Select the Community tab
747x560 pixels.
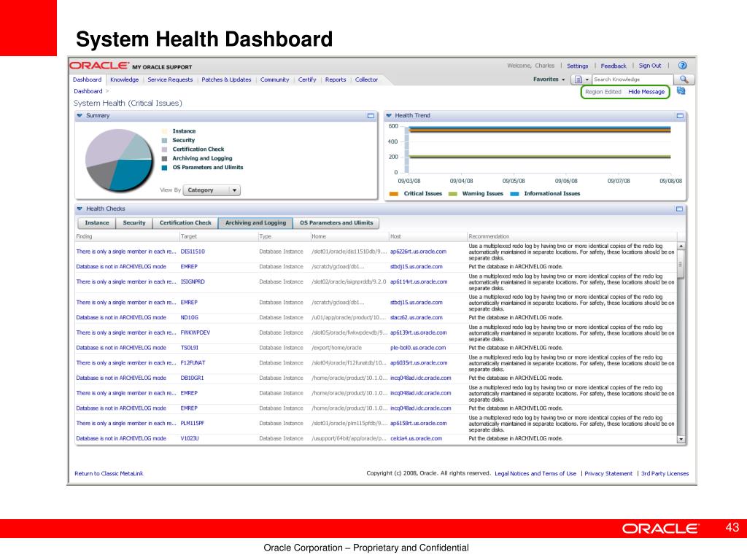(x=274, y=79)
